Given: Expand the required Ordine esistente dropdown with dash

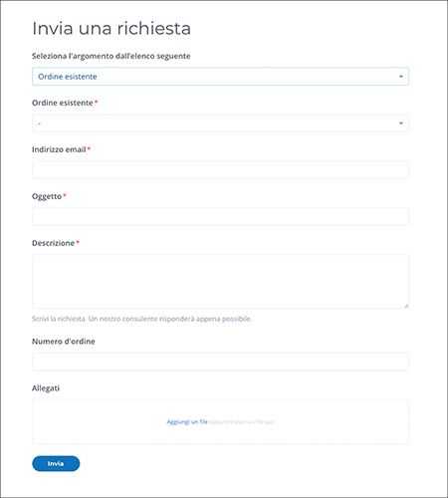Looking at the screenshot, I should (220, 124).
